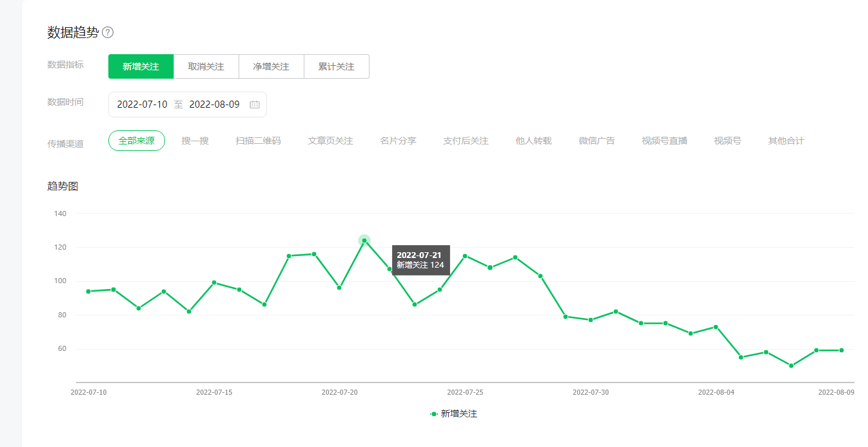Image resolution: width=868 pixels, height=447 pixels.
Task: Click the 2022-07-25 data point on chart
Action: tap(465, 256)
